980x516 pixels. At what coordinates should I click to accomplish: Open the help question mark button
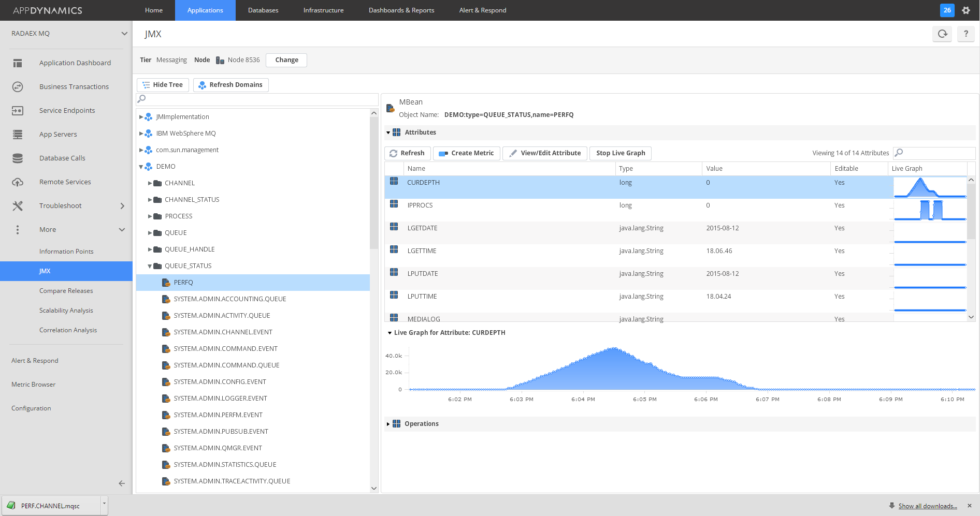tap(966, 34)
